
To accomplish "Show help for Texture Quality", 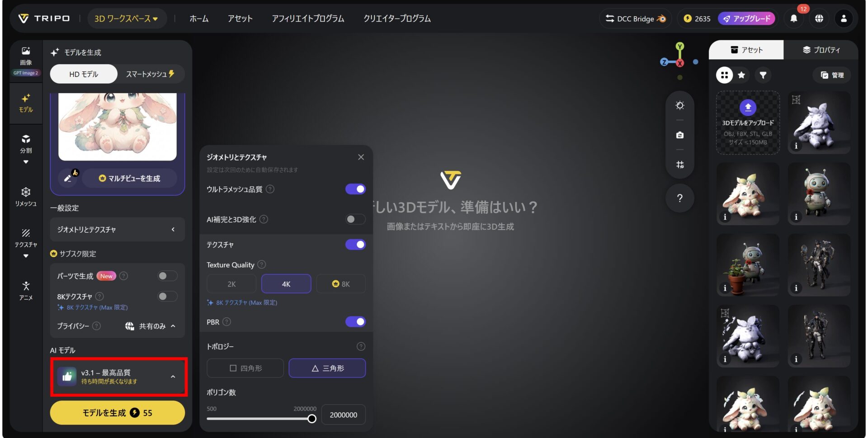I will tap(261, 264).
